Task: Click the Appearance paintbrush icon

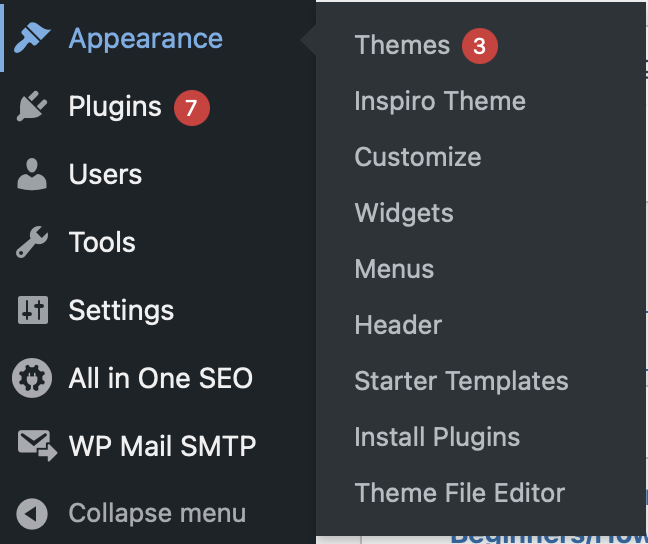Action: tap(32, 39)
